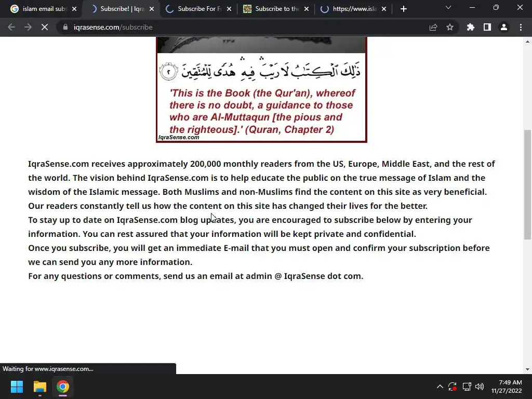
Task: Open the Extensions puzzle icon
Action: point(470,27)
